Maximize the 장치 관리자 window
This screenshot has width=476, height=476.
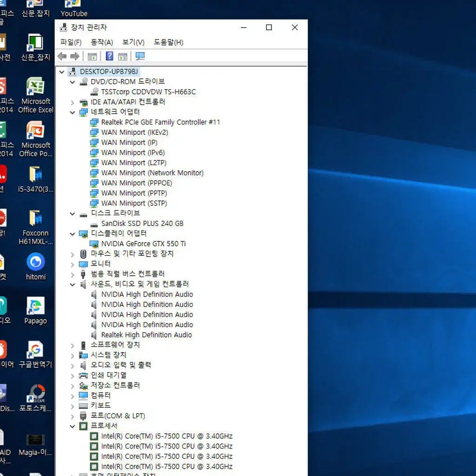(x=269, y=27)
